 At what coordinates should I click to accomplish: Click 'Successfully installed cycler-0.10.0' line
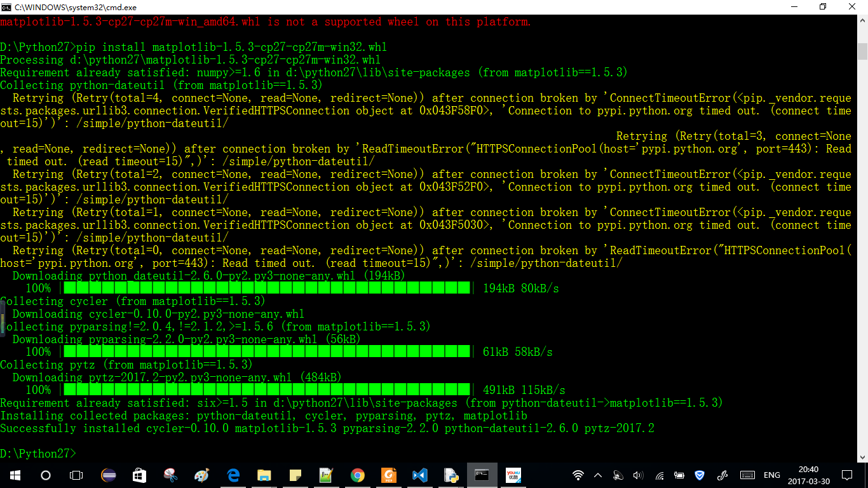[x=327, y=428]
